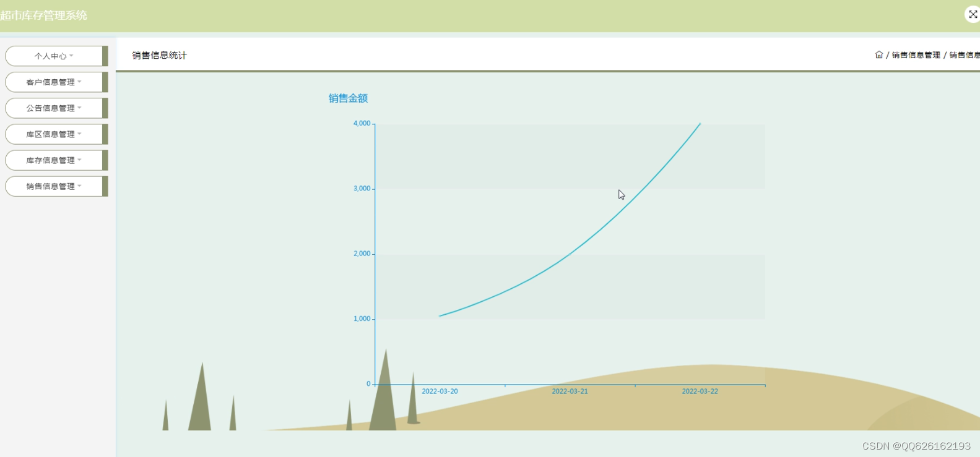Click the chart data point for 2022-03-21

(x=570, y=254)
